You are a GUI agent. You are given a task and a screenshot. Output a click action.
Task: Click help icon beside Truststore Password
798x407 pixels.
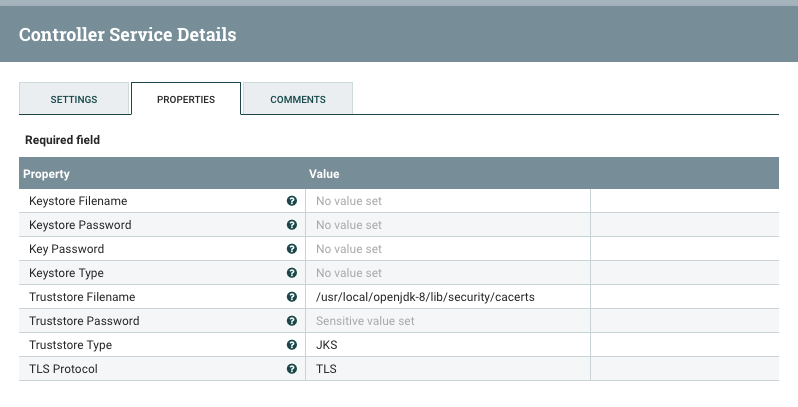point(292,321)
